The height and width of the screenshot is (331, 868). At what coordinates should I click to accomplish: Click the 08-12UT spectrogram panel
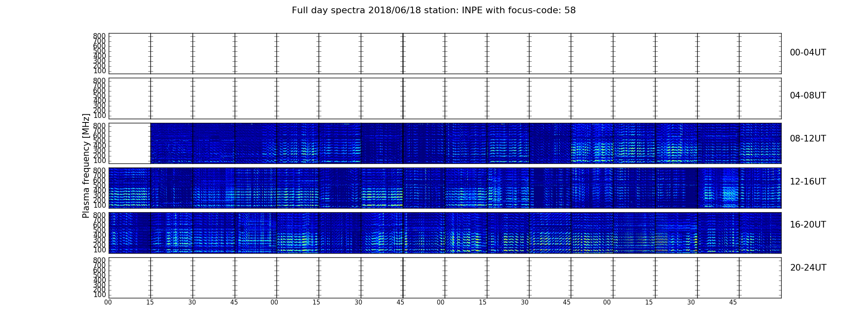coord(445,143)
